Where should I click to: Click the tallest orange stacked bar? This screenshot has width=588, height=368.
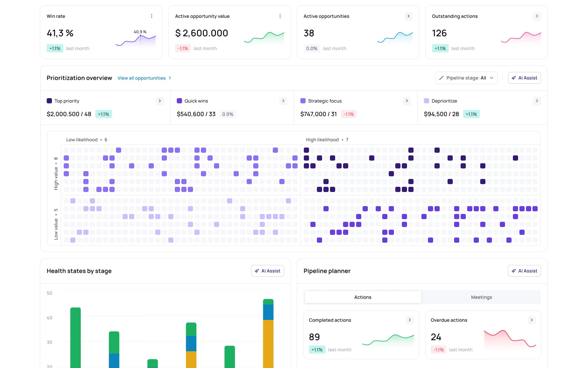[268, 343]
